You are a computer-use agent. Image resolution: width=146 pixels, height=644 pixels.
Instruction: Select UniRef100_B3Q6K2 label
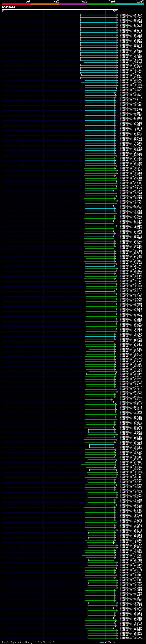click(131, 118)
